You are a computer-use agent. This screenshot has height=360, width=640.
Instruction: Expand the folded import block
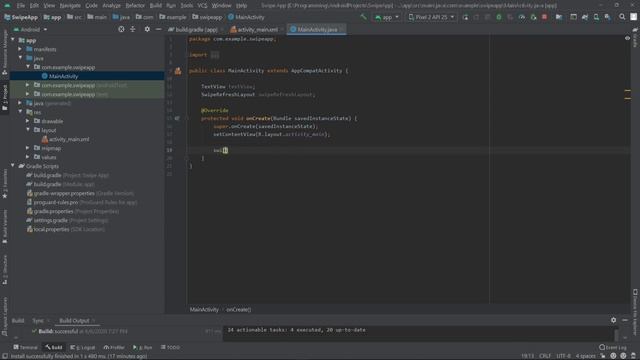215,55
